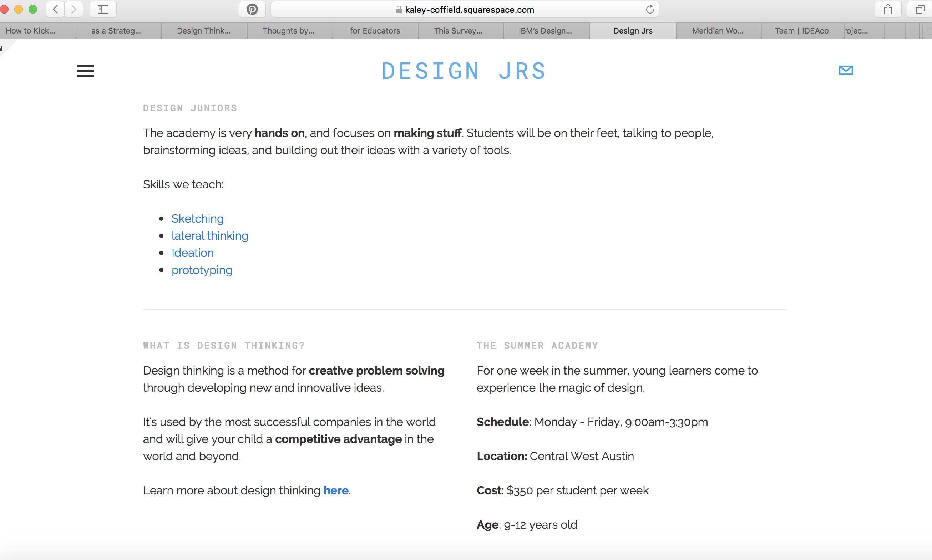This screenshot has height=560, width=932.
Task: Click the address bar URL field
Action: 469,10
